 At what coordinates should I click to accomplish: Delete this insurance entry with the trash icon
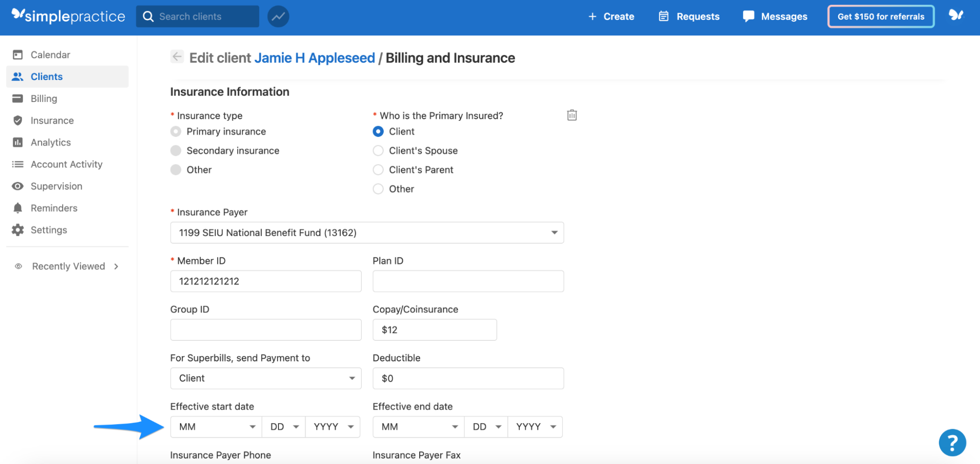571,115
